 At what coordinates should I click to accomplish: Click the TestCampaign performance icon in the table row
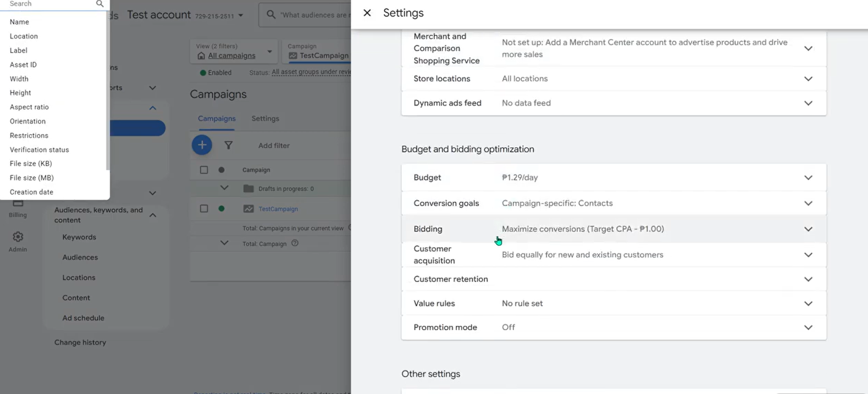(x=248, y=209)
